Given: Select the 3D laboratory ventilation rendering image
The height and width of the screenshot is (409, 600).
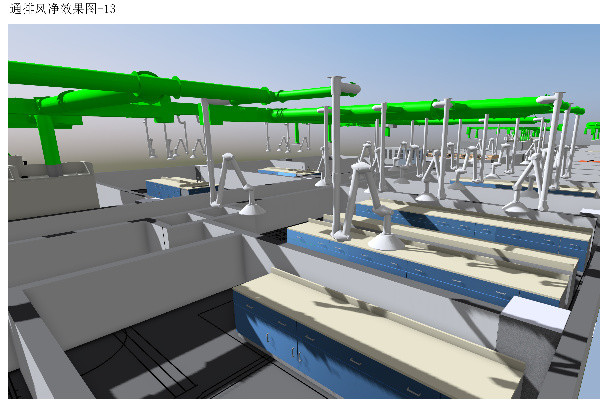Looking at the screenshot, I should click(x=304, y=212).
